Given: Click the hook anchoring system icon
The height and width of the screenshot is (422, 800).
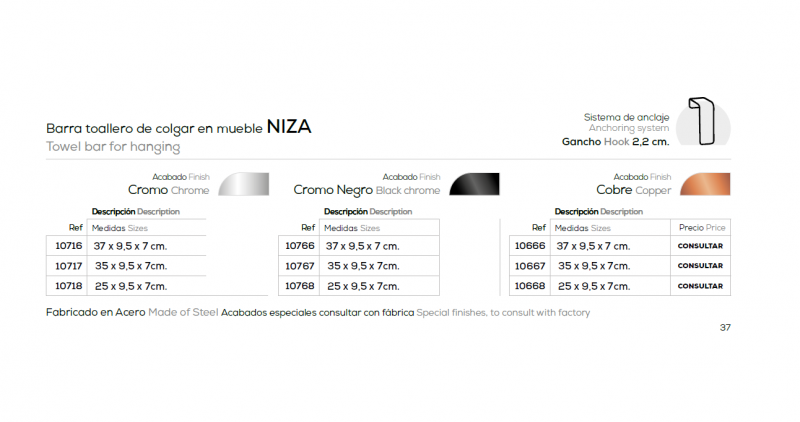Looking at the screenshot, I should click(x=703, y=121).
